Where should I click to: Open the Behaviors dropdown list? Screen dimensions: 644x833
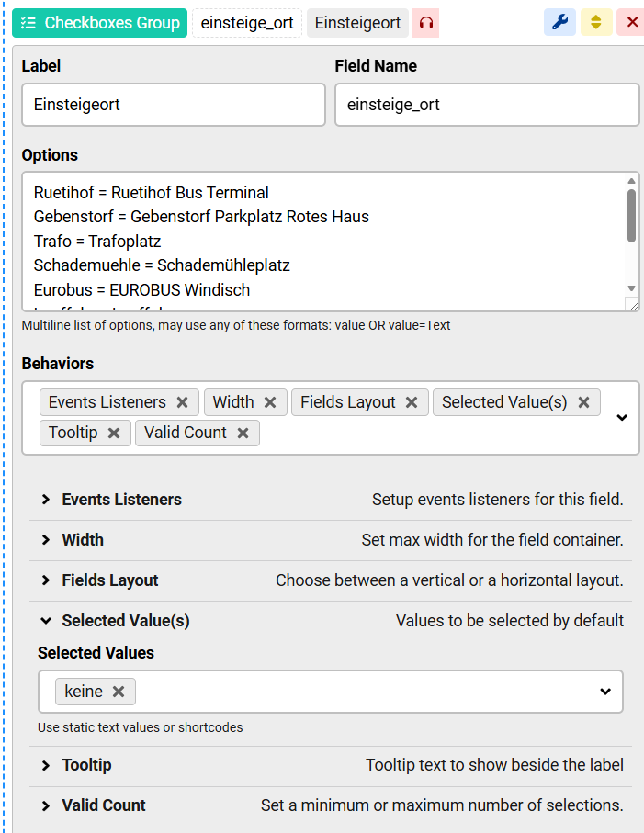622,417
